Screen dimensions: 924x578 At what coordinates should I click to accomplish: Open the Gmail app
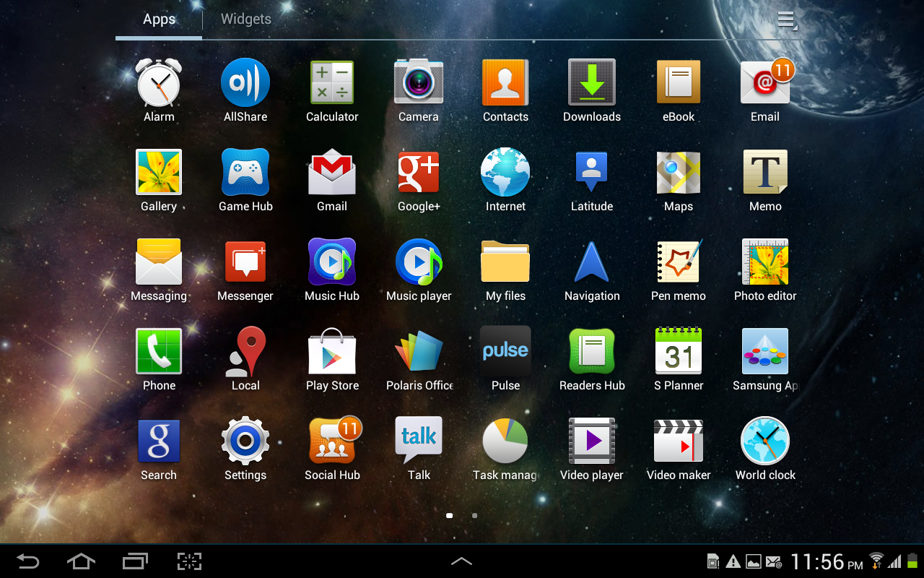(x=332, y=180)
